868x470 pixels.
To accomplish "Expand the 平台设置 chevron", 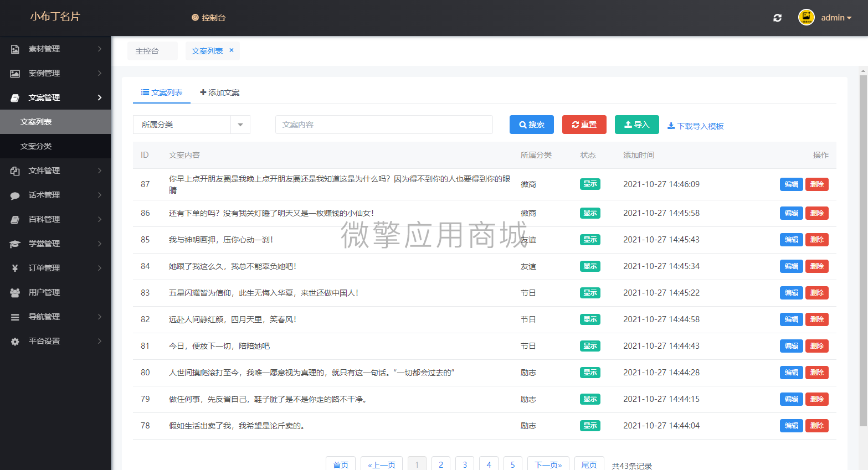I will tap(100, 341).
